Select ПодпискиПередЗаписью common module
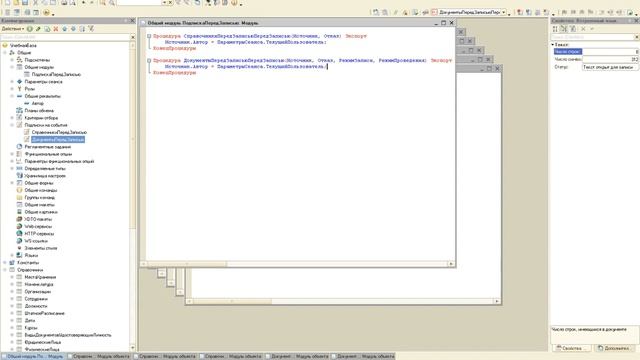This screenshot has width=640, height=360. [x=56, y=74]
